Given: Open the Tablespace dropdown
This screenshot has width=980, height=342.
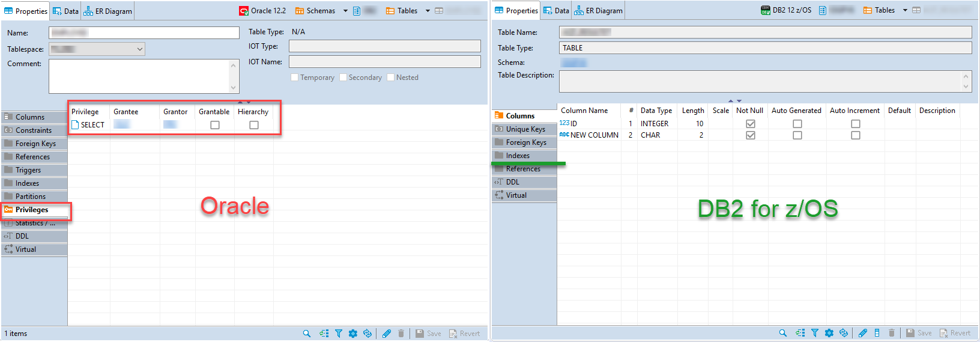Looking at the screenshot, I should pos(97,49).
